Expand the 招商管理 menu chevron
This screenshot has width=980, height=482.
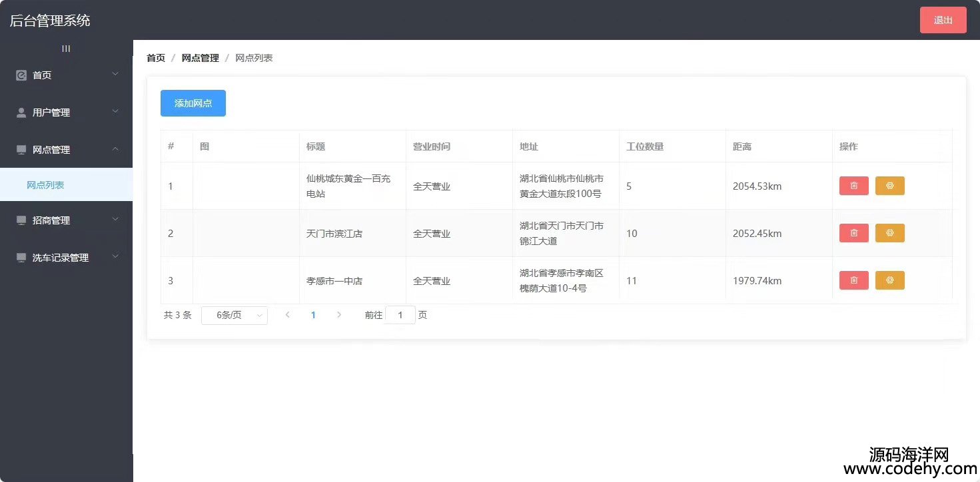pos(115,220)
